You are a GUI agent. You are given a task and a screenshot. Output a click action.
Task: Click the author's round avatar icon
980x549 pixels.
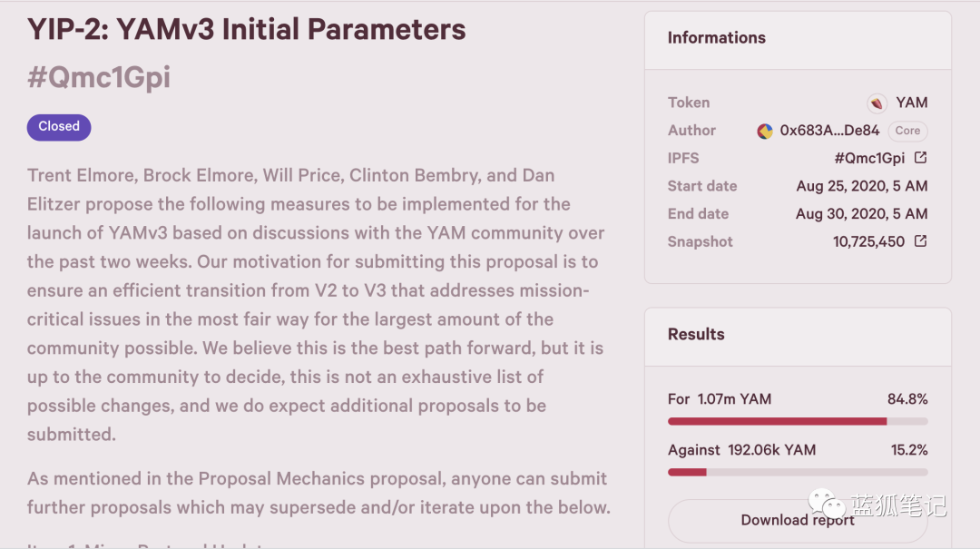(x=765, y=131)
